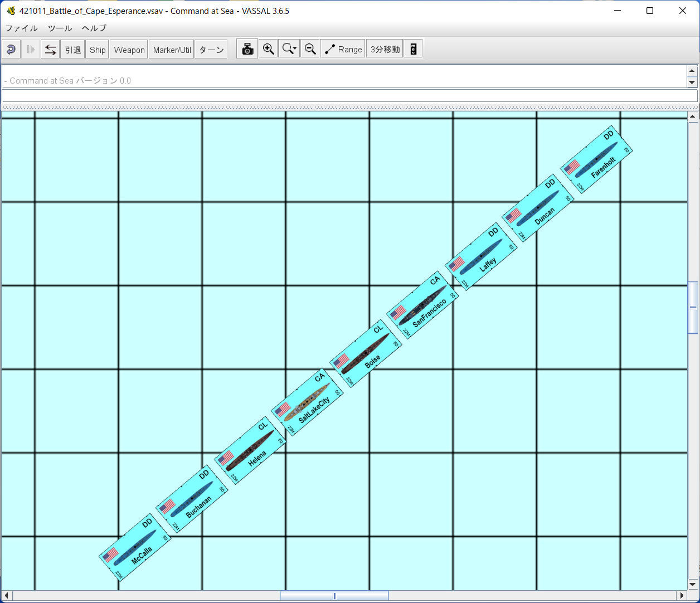Open the Ship toolbar menu button
Image resolution: width=700 pixels, height=603 pixels.
(98, 50)
